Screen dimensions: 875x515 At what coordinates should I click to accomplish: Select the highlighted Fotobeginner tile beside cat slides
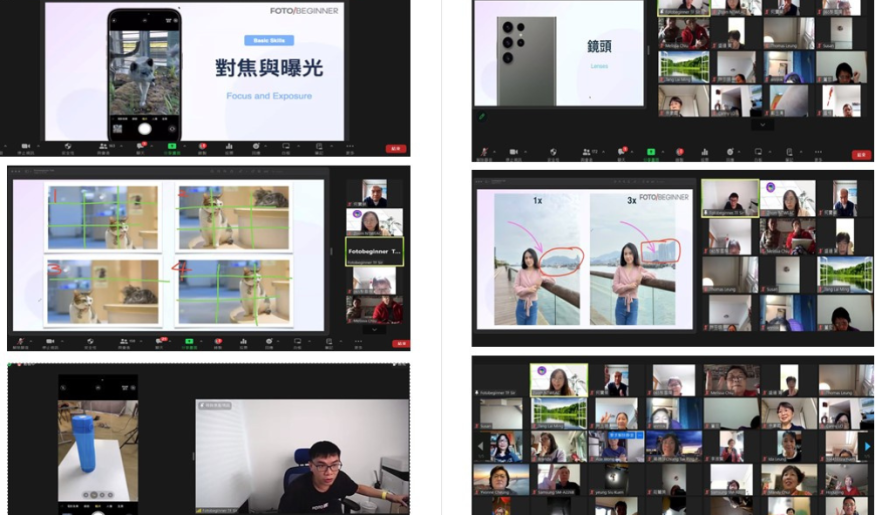(x=374, y=252)
